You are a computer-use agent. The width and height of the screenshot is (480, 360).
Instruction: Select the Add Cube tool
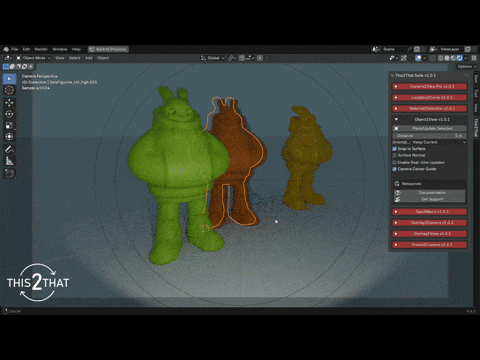9,174
